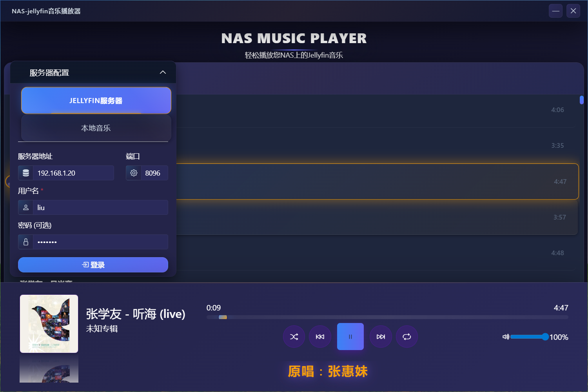Select the highlighted track lasting 4:47
588x392 pixels.
click(x=377, y=181)
